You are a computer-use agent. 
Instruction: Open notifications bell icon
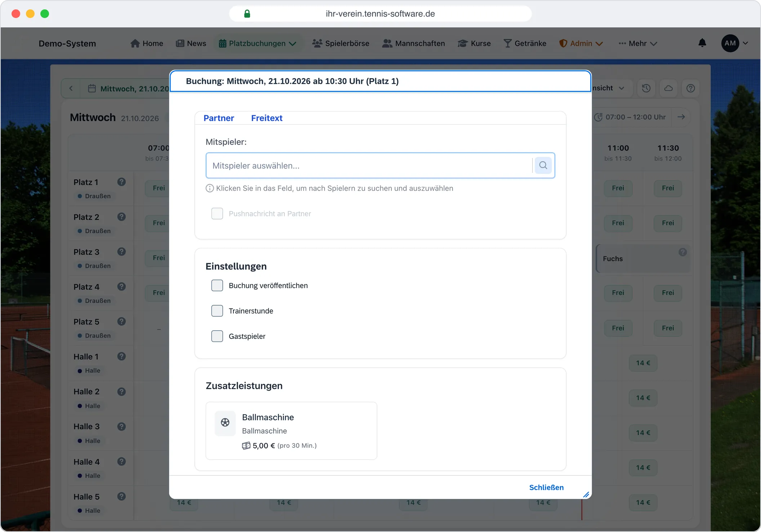[702, 43]
